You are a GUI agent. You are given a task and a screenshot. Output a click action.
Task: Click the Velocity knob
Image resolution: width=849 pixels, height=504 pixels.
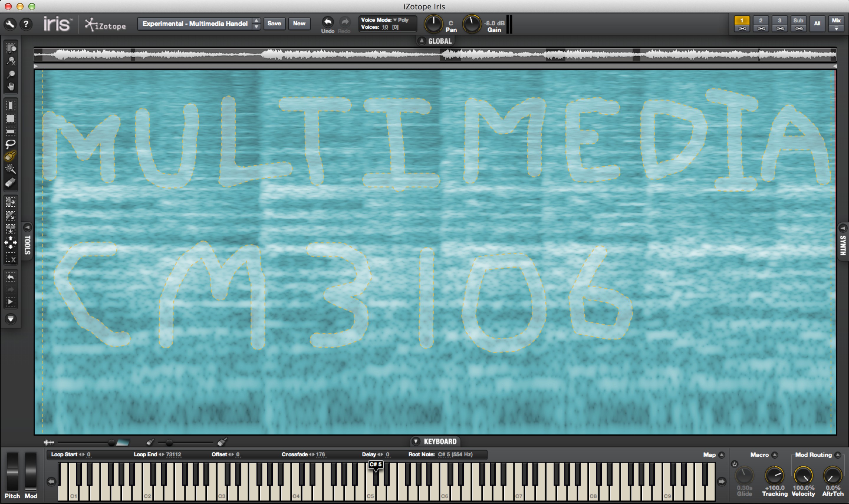click(803, 475)
